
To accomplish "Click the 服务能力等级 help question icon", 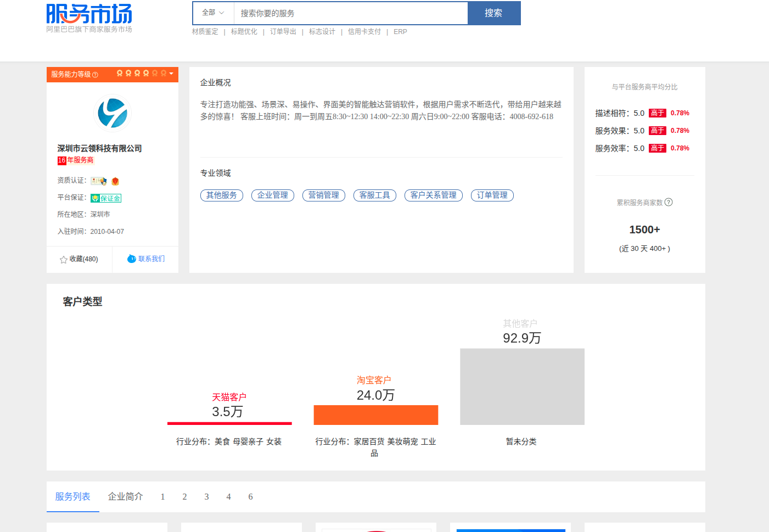I will coord(95,75).
